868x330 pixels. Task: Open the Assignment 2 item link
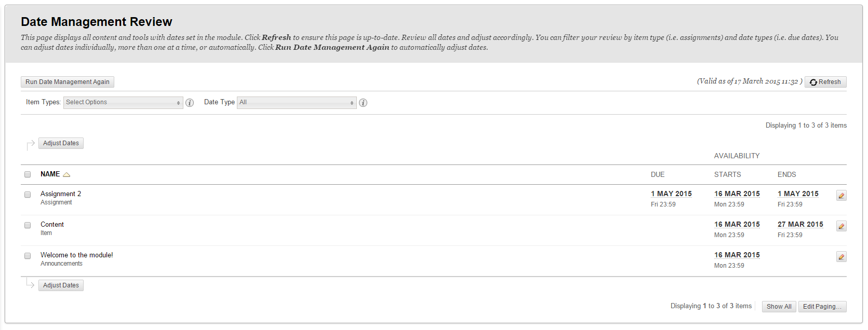coord(60,194)
